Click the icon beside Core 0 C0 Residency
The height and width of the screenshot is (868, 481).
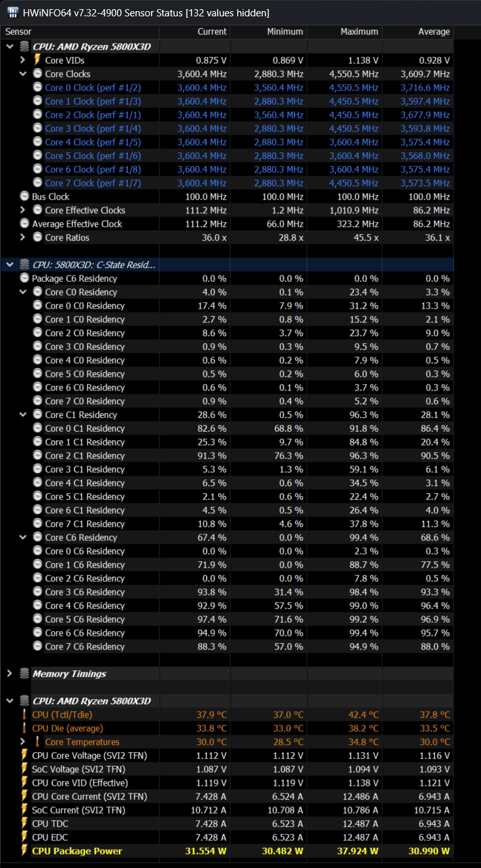(x=38, y=305)
